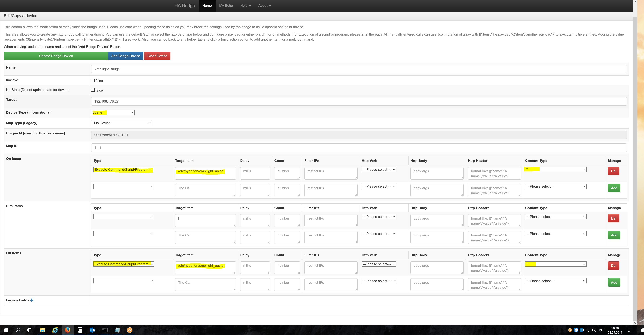Open File Explorer from the taskbar
Screen dimensions: 644x335
click(42, 330)
